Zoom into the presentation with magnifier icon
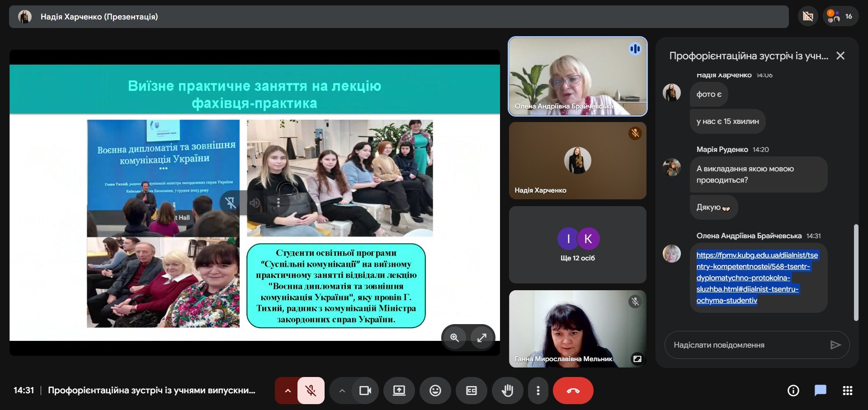The height and width of the screenshot is (410, 868). pos(454,338)
